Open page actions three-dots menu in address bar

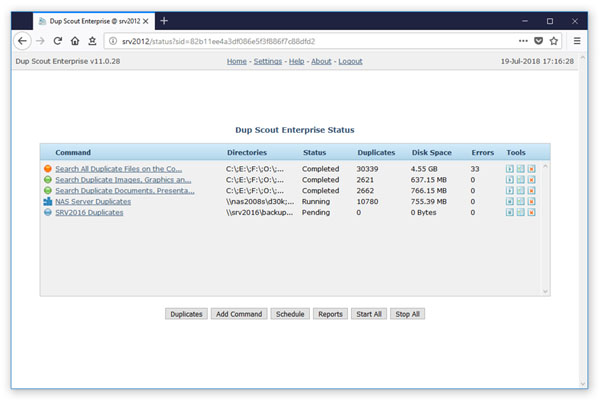pyautogui.click(x=523, y=41)
